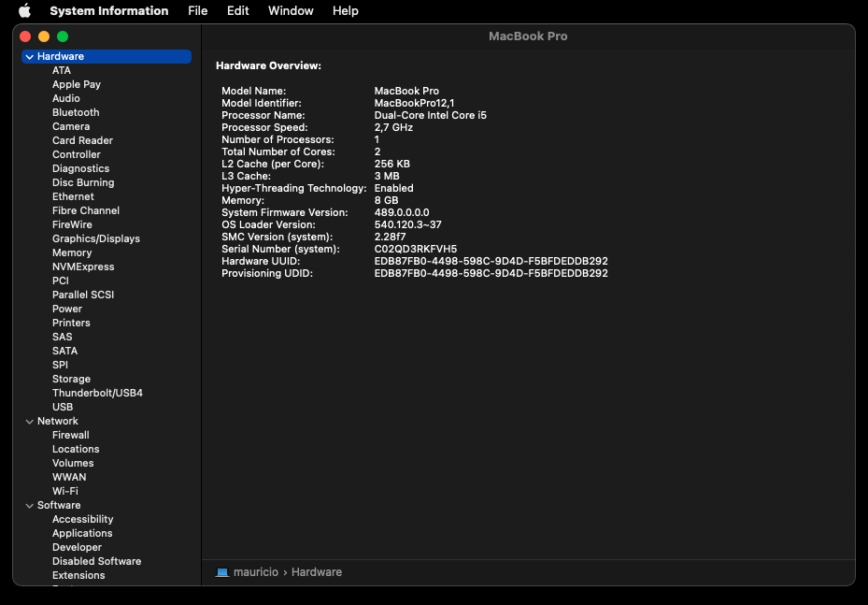Click the green full-screen window button
This screenshot has width=868, height=605.
click(63, 36)
